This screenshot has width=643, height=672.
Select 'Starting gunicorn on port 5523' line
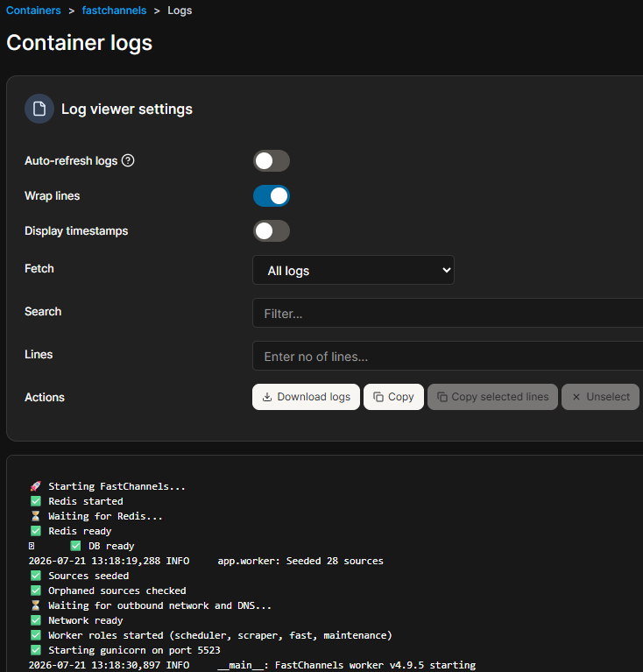tap(124, 651)
